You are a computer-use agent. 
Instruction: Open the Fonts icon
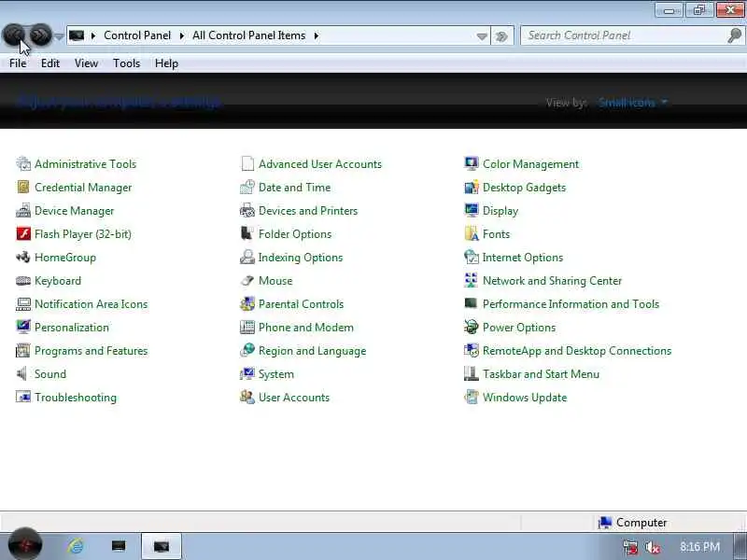coord(472,234)
